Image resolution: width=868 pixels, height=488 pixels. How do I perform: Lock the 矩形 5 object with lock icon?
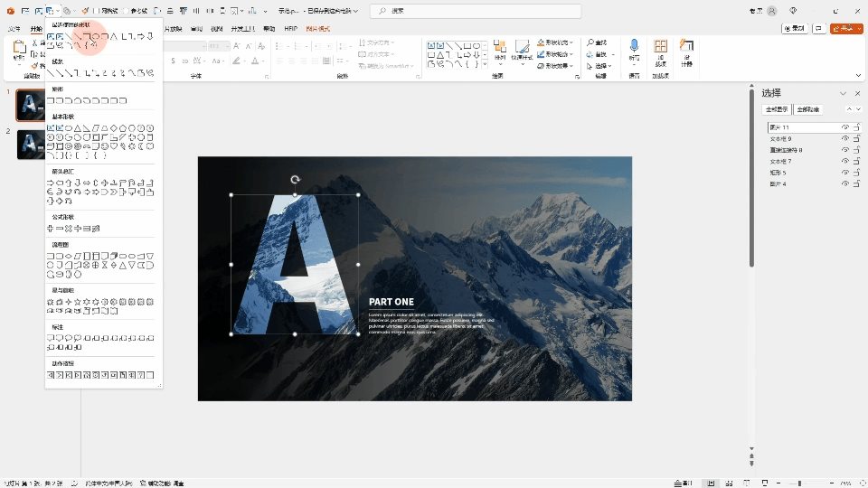click(x=856, y=173)
